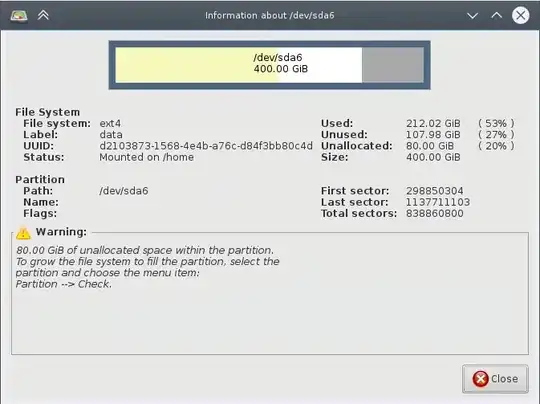Click the double-chevron shade icon in title bar

pos(43,15)
